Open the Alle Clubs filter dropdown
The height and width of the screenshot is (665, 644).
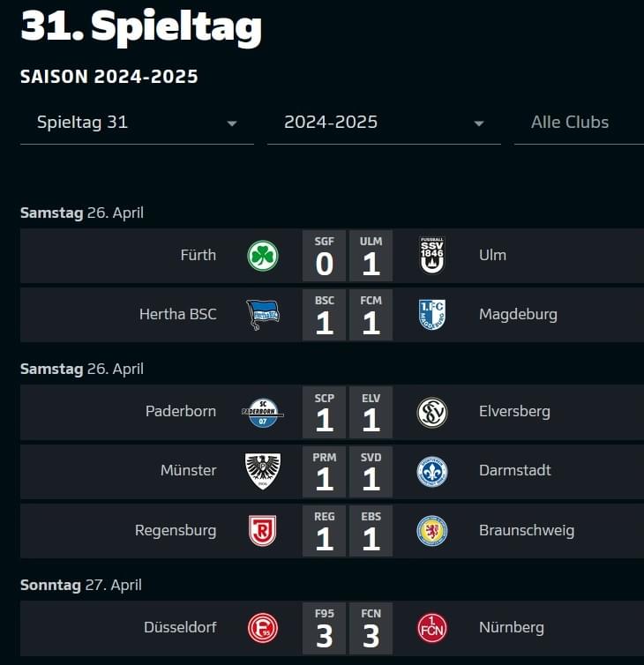tap(579, 123)
